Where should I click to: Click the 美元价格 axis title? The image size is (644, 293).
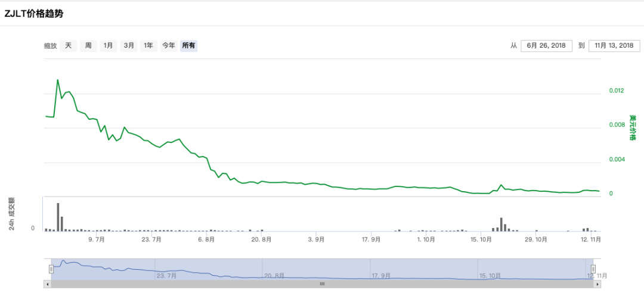tap(633, 127)
